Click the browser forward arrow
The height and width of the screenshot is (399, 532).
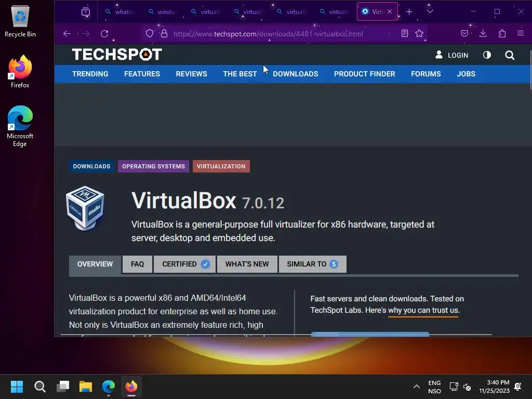86,34
